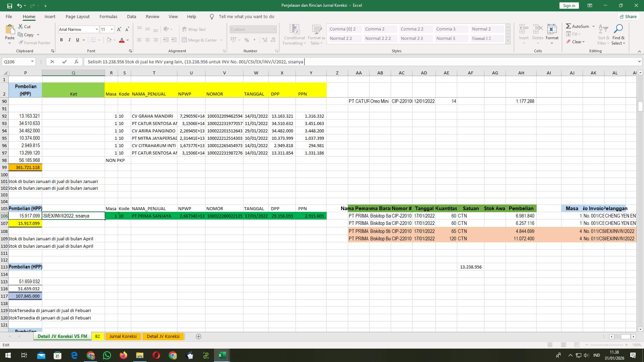644x362 pixels.
Task: Open the Formulas ribbon tab
Action: (108, 16)
